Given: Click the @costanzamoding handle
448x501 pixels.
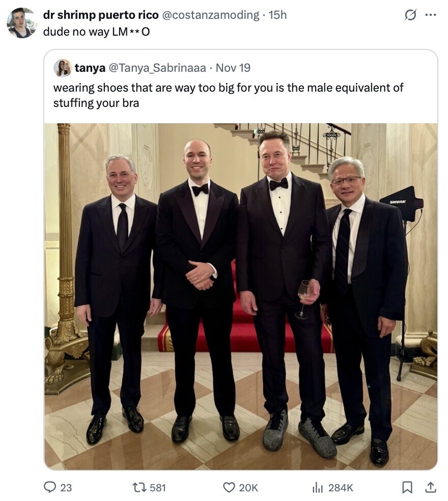Looking at the screenshot, I should pos(211,15).
